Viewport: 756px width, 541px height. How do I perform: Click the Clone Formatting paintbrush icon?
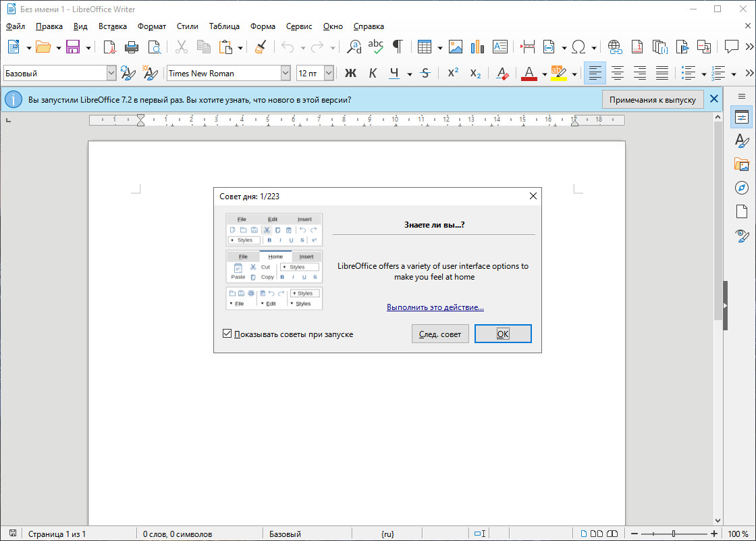pos(261,47)
